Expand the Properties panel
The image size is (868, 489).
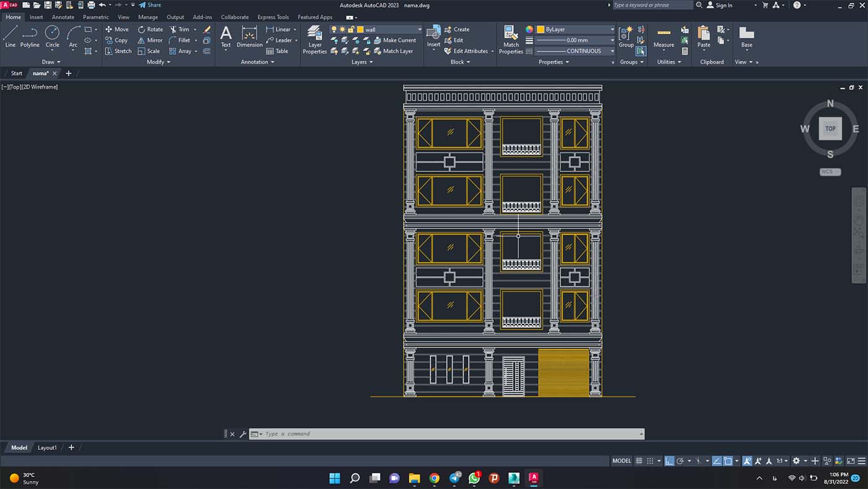pyautogui.click(x=554, y=62)
